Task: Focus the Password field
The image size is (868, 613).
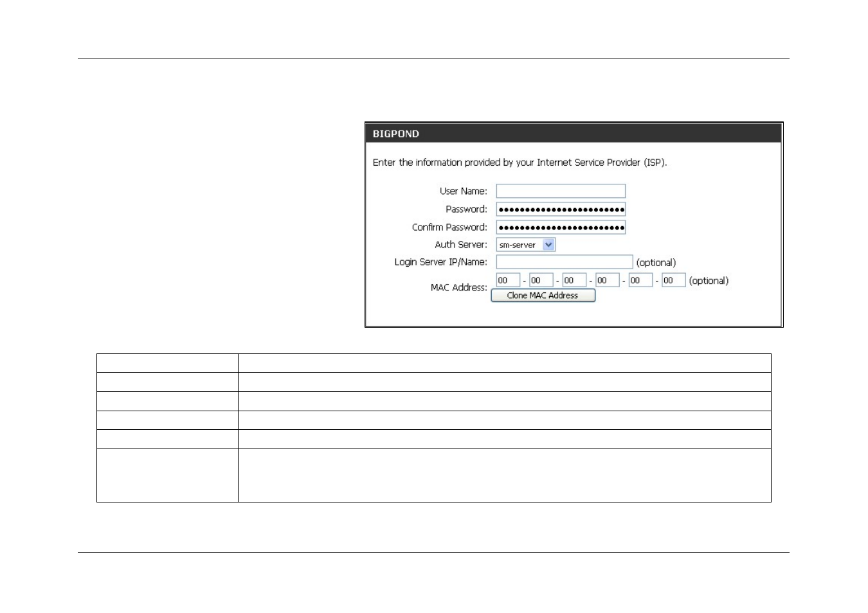Action: pos(561,209)
